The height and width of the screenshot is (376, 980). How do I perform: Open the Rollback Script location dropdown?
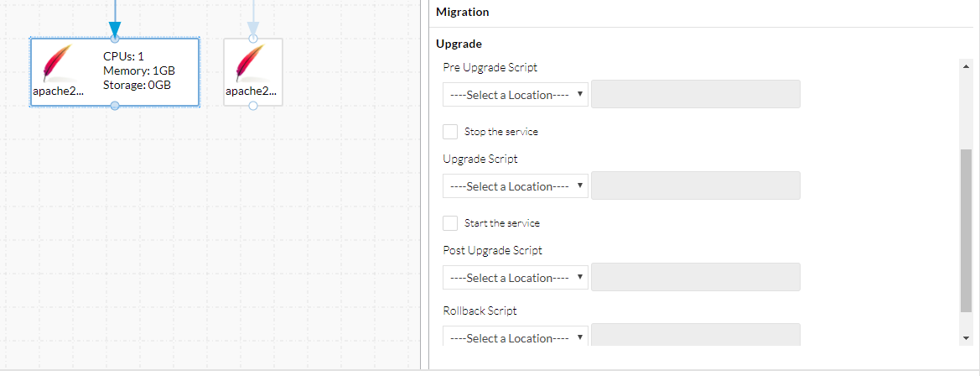(x=516, y=336)
